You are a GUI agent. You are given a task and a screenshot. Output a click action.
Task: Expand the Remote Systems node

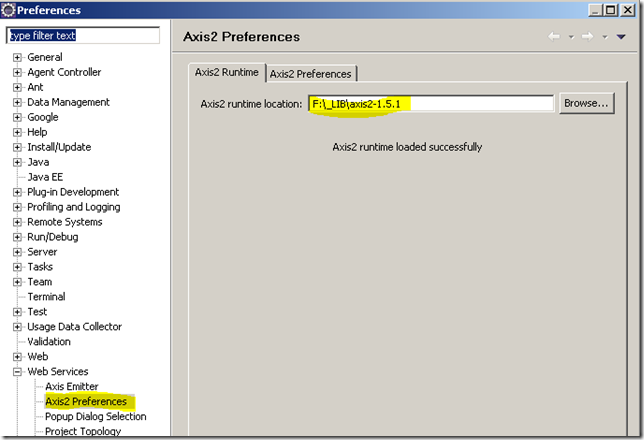(17, 222)
